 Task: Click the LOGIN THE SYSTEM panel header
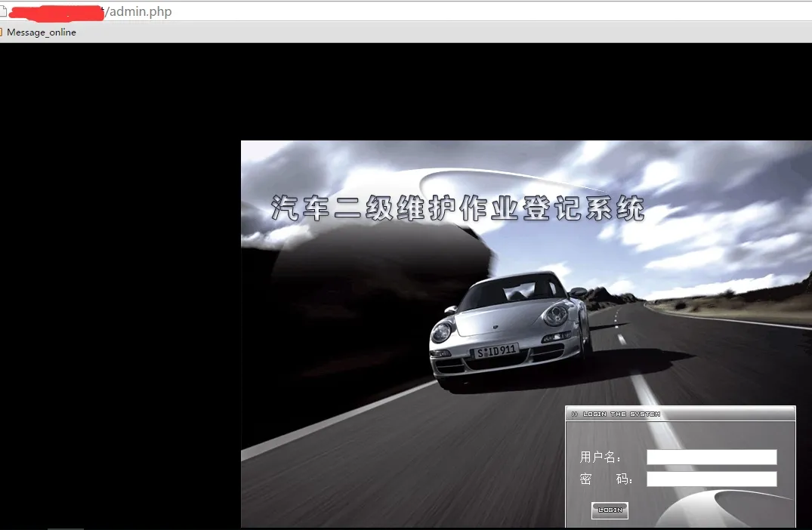tap(680, 414)
